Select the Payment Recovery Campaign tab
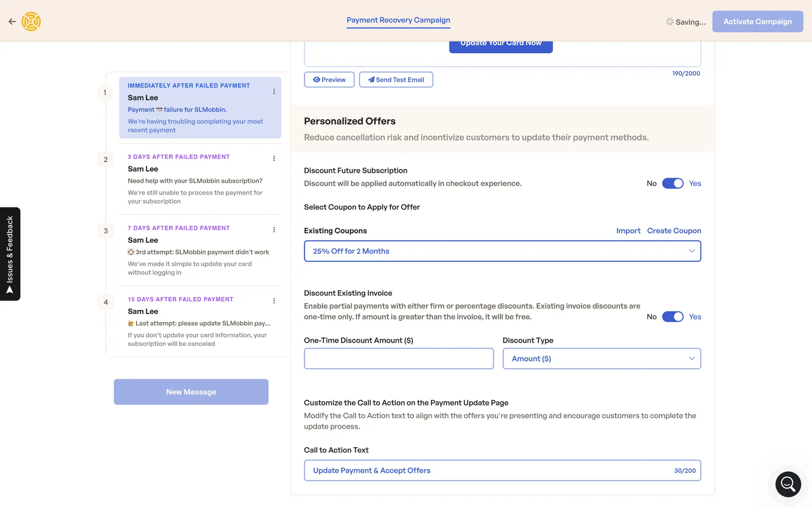The image size is (812, 508). (x=398, y=20)
